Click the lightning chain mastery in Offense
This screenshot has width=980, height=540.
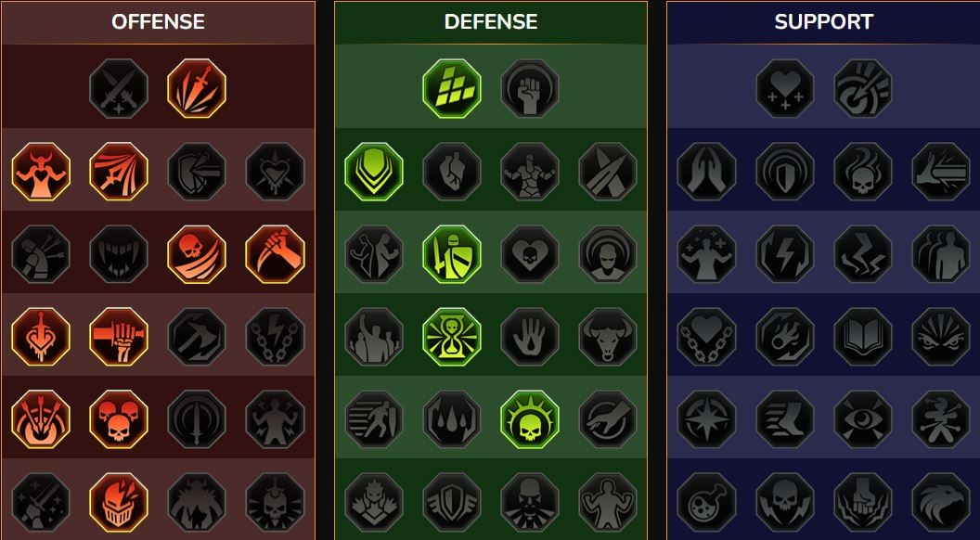(x=275, y=336)
